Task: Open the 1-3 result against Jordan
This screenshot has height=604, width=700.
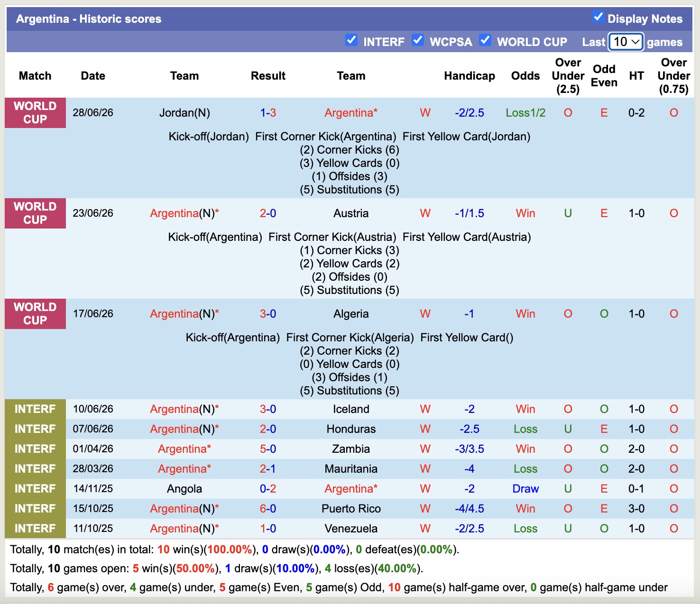Action: click(268, 113)
